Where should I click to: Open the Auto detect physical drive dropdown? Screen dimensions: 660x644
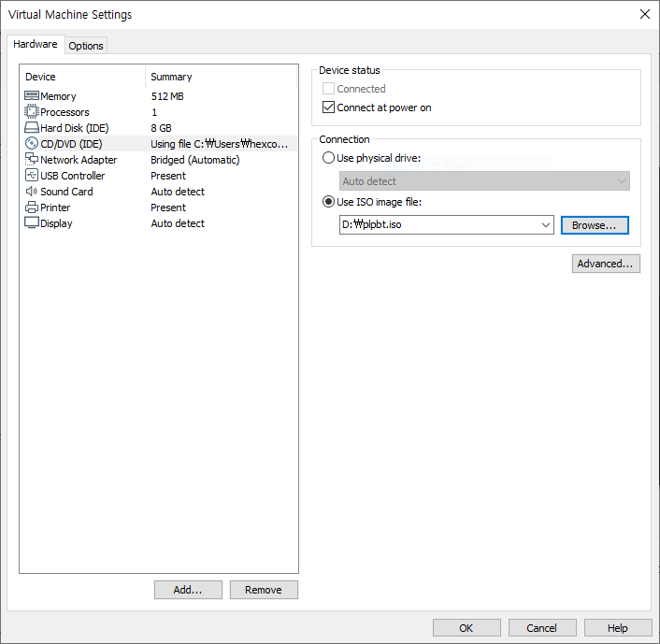[x=484, y=181]
